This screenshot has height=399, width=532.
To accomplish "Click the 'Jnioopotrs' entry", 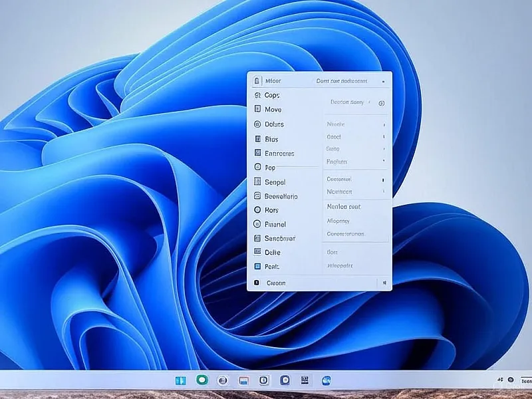I will [340, 265].
